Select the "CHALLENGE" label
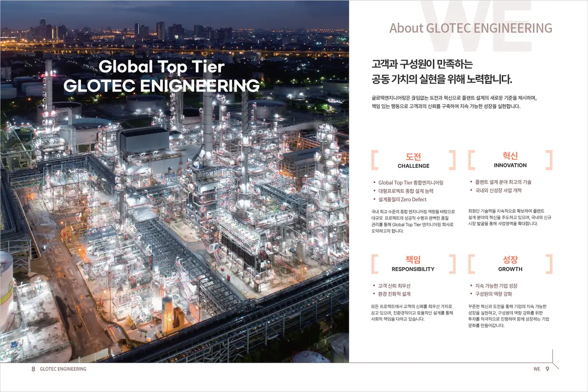The image size is (588, 392). (x=414, y=166)
